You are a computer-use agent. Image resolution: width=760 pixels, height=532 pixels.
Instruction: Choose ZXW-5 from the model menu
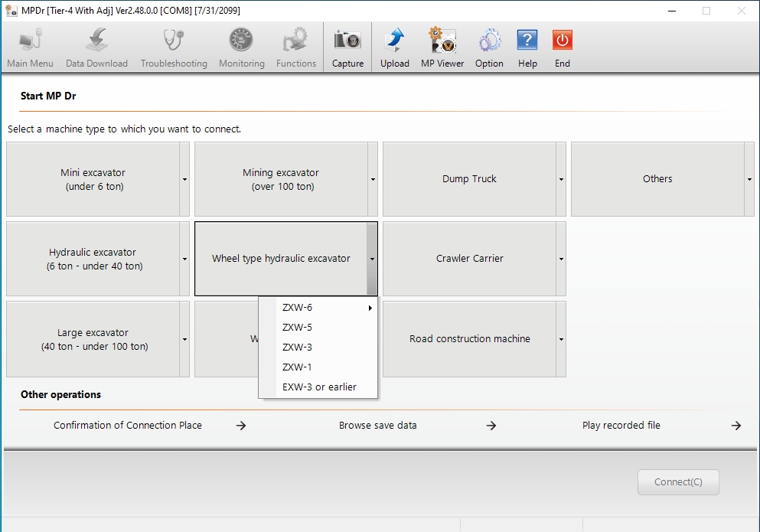pyautogui.click(x=318, y=328)
